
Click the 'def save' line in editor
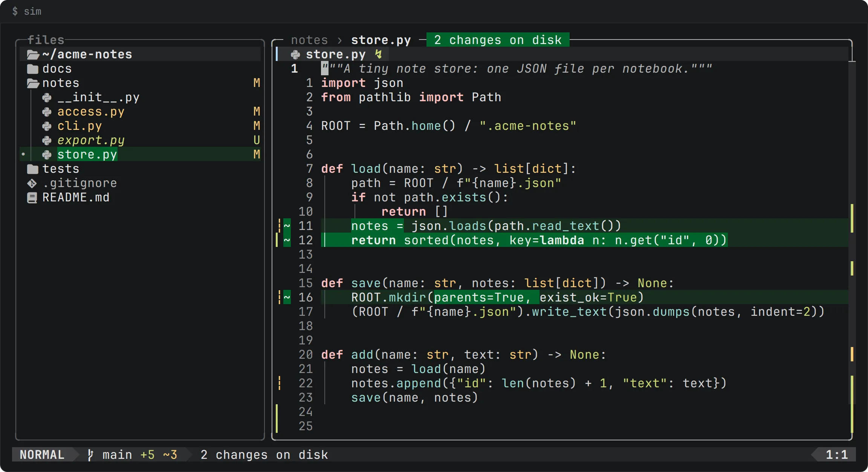point(498,283)
